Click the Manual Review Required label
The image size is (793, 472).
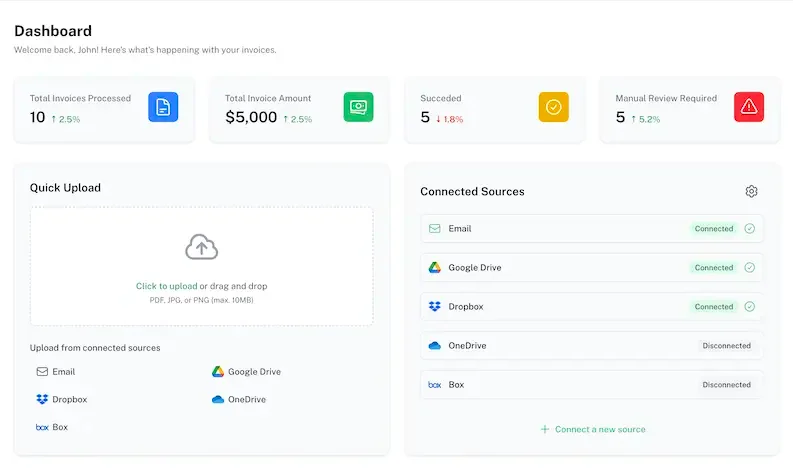coord(666,98)
